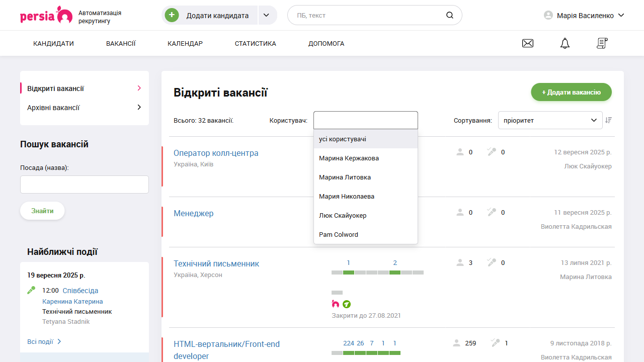
Task: Click the search magnifier icon
Action: 449,15
